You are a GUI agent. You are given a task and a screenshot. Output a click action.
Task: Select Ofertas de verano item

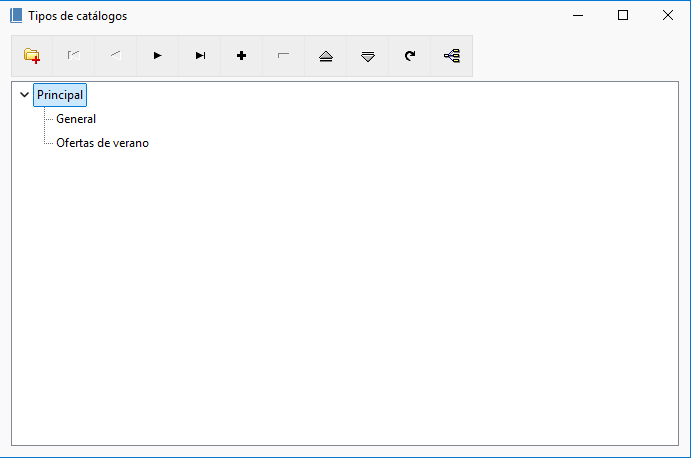click(x=102, y=143)
